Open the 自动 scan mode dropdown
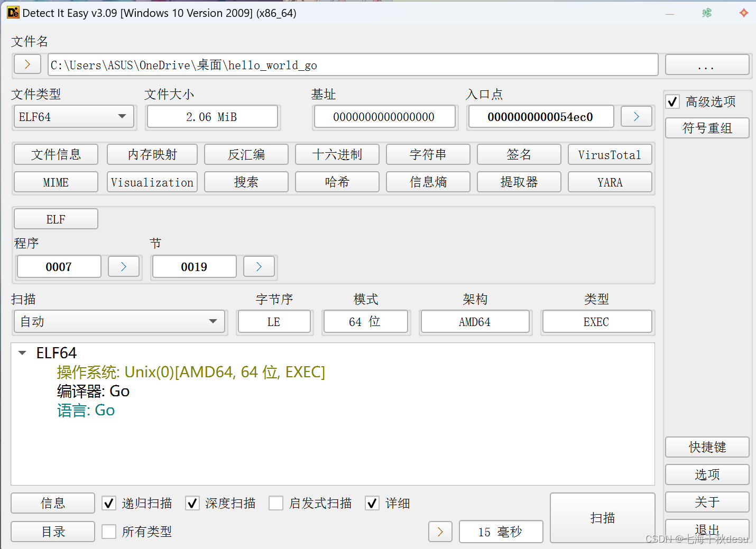 pyautogui.click(x=213, y=321)
